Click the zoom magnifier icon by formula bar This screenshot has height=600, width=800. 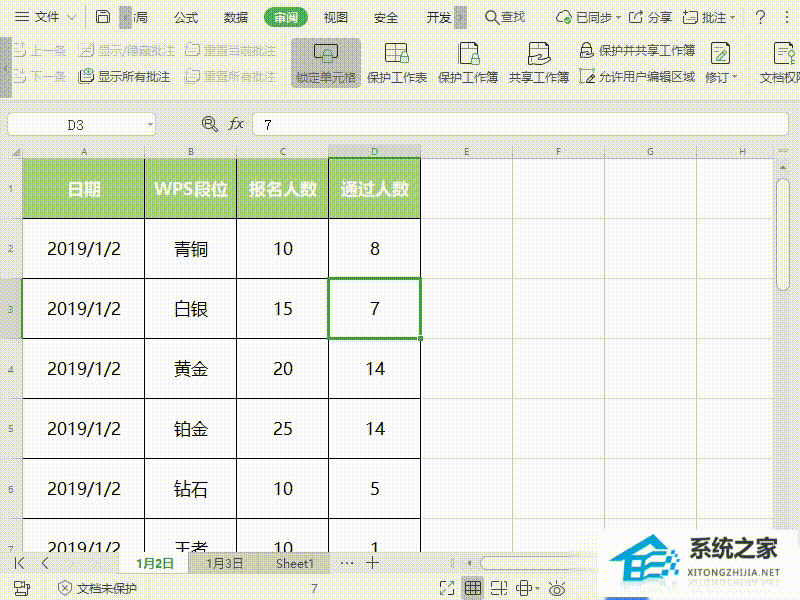210,124
